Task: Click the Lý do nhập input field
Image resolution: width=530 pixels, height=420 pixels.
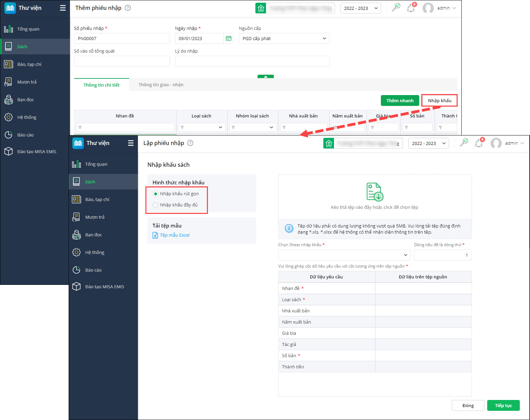Action: (x=252, y=61)
